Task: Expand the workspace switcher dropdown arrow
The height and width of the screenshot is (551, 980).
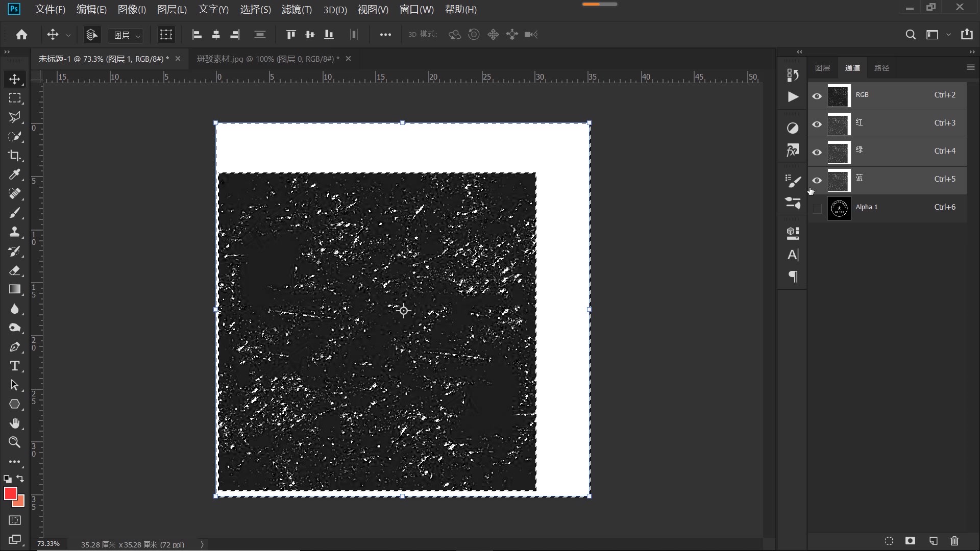Action: coord(948,35)
